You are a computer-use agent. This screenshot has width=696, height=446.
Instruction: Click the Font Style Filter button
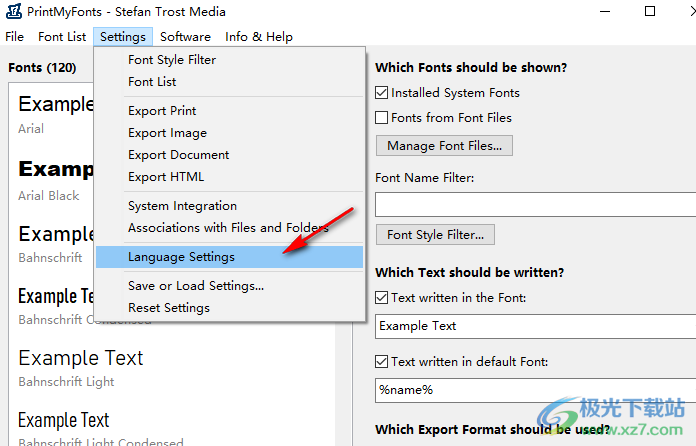pyautogui.click(x=435, y=234)
